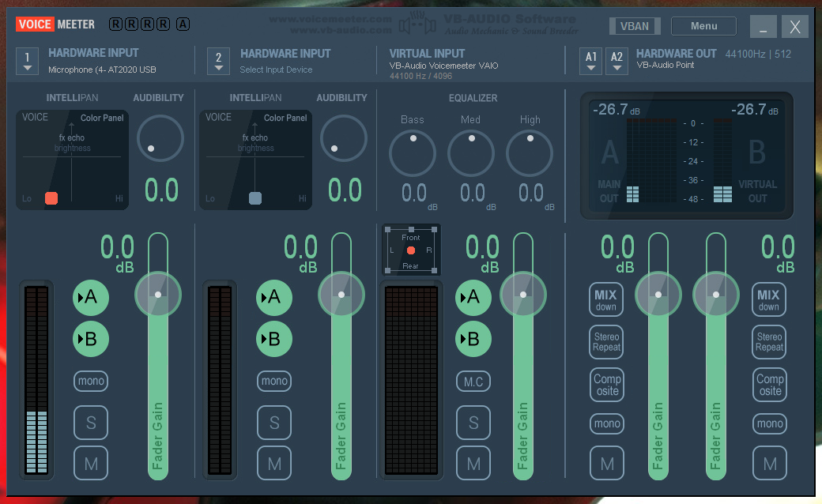Toggle A bus on Virtual Input
The width and height of the screenshot is (822, 504).
click(473, 297)
